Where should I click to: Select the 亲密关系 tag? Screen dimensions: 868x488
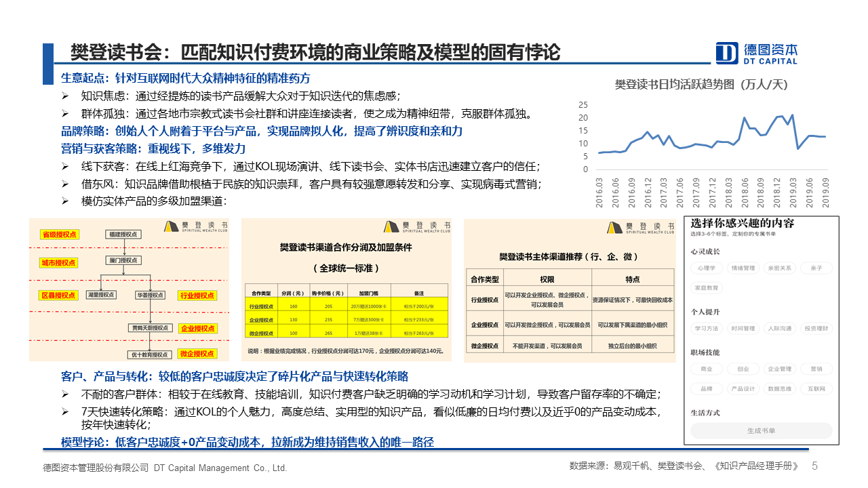point(780,268)
